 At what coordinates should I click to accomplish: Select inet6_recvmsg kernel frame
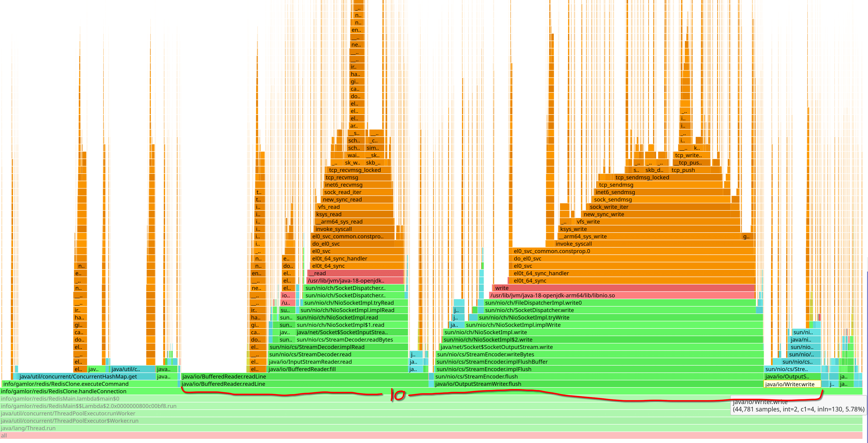tap(358, 185)
